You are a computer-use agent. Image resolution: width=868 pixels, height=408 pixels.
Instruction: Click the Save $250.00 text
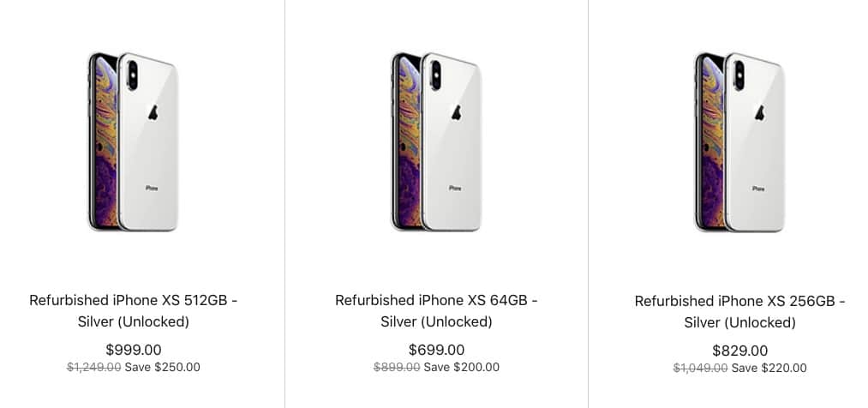click(x=162, y=367)
